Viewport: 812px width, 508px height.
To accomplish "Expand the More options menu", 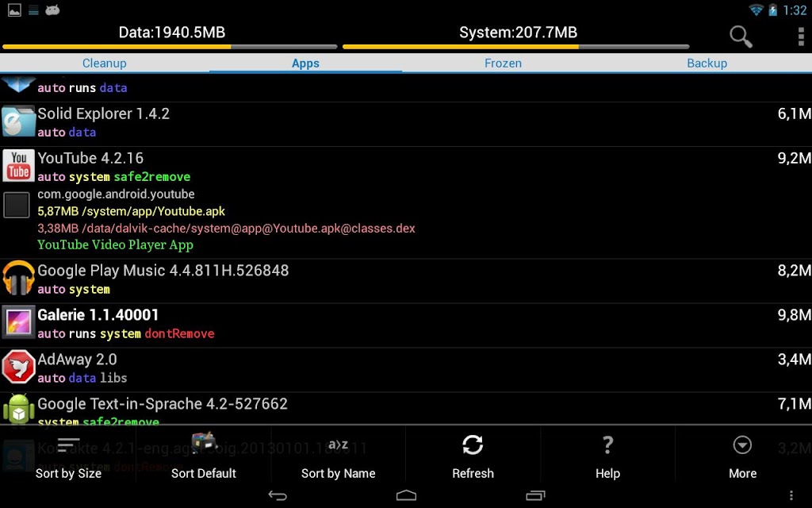I will point(742,456).
